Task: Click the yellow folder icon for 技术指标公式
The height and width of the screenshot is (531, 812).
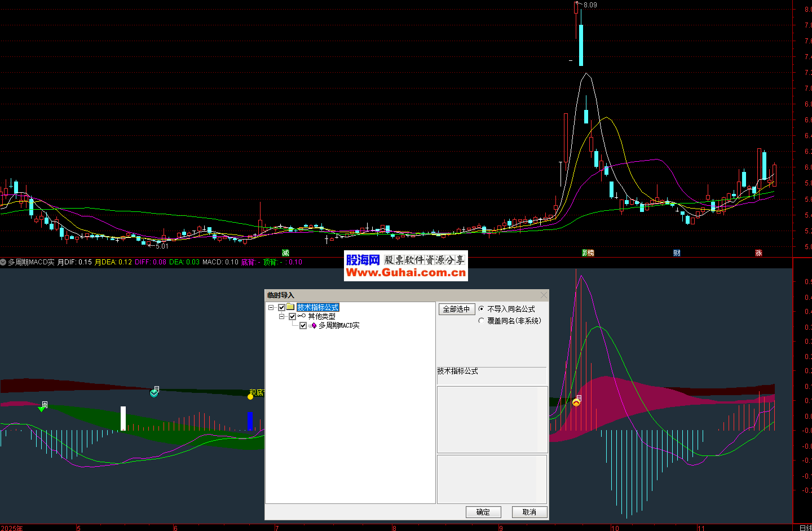Action: click(290, 307)
